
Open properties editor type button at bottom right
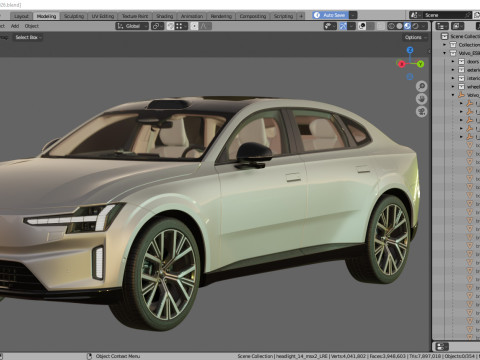[442, 346]
